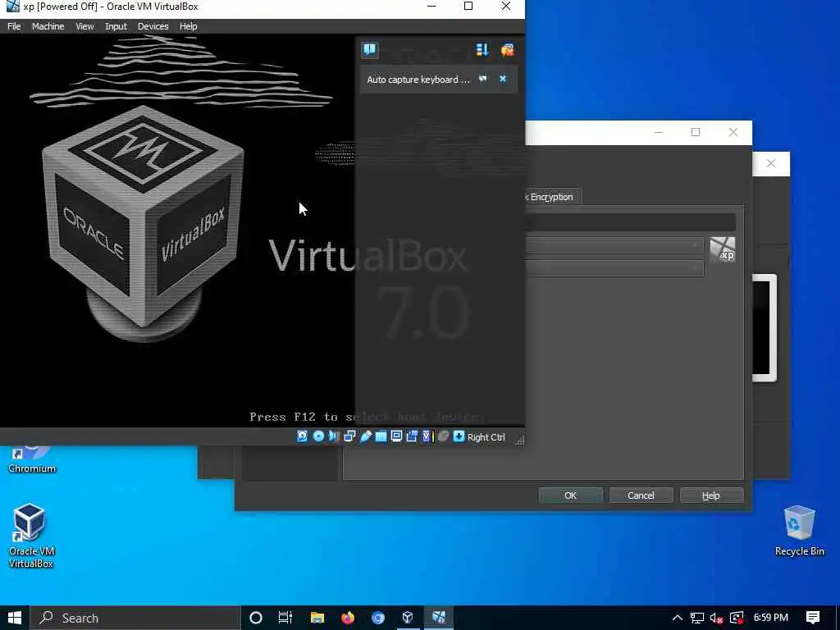Switch to the Encryption tab in settings
840x630 pixels.
(551, 197)
